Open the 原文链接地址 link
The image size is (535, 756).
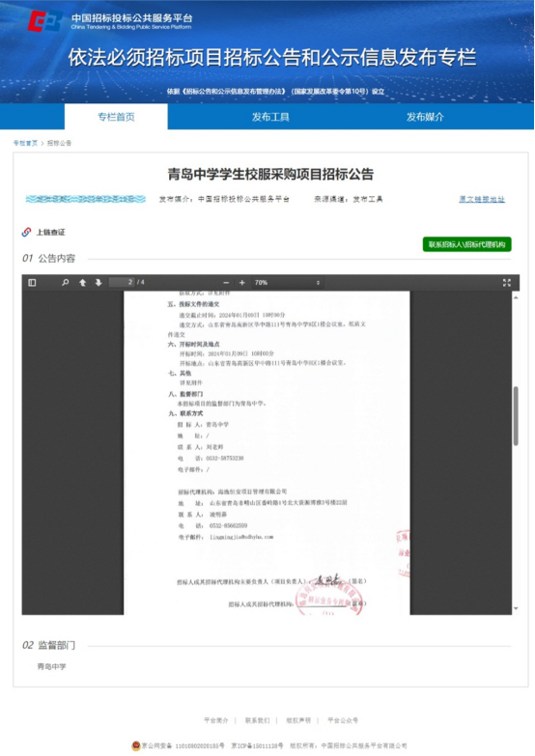pyautogui.click(x=482, y=199)
